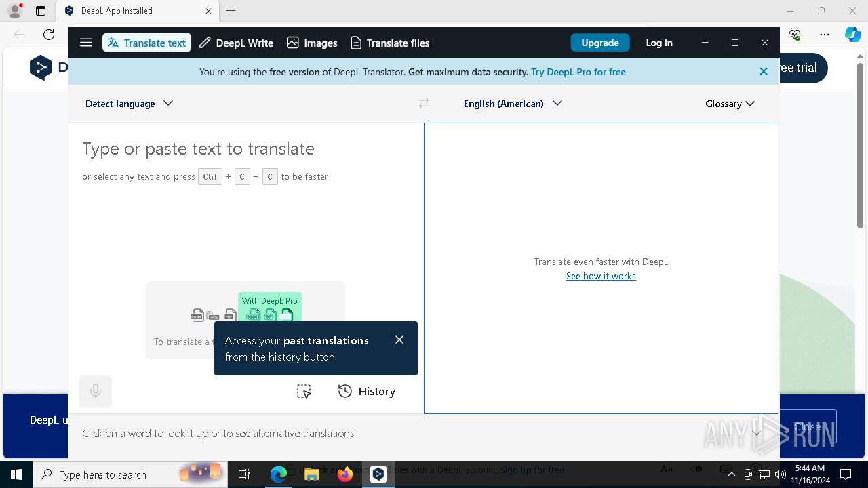Open See how it works link

pos(601,276)
